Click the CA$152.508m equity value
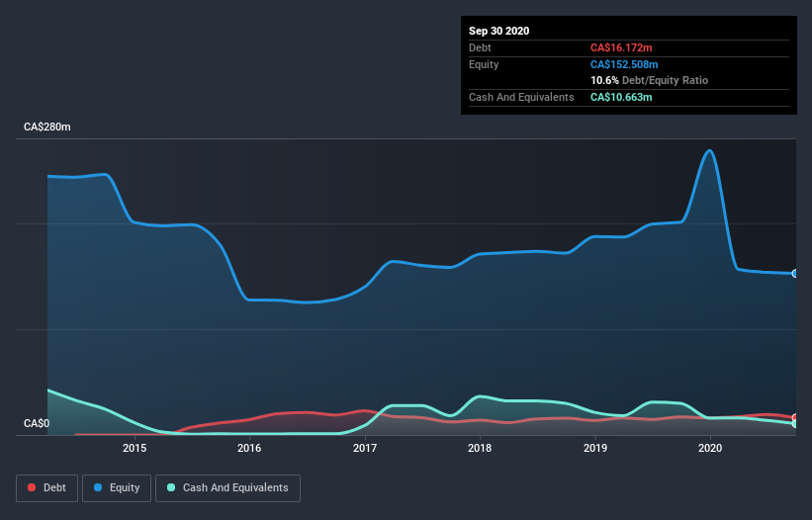Screen dimensions: 812x520 pos(624,64)
